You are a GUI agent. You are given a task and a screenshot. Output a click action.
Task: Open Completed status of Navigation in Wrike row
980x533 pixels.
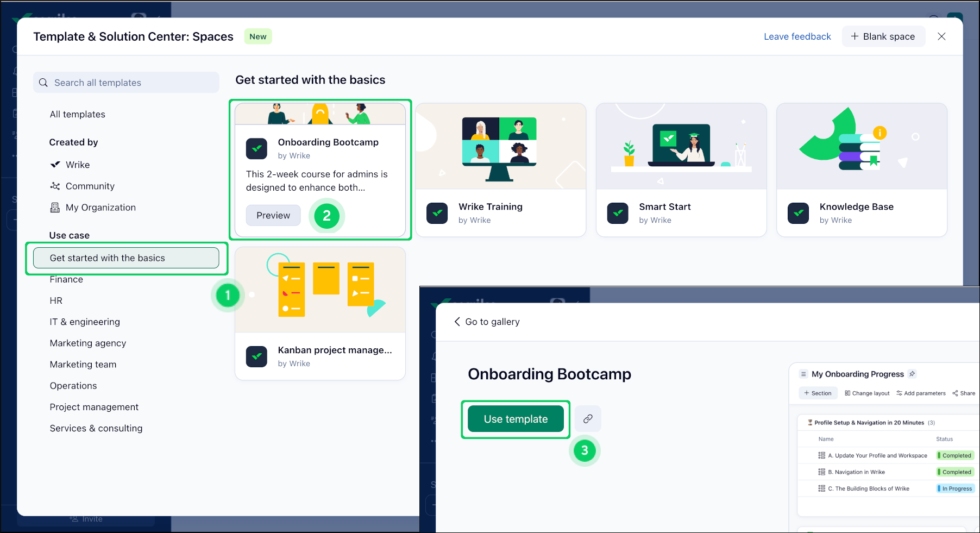(956, 472)
